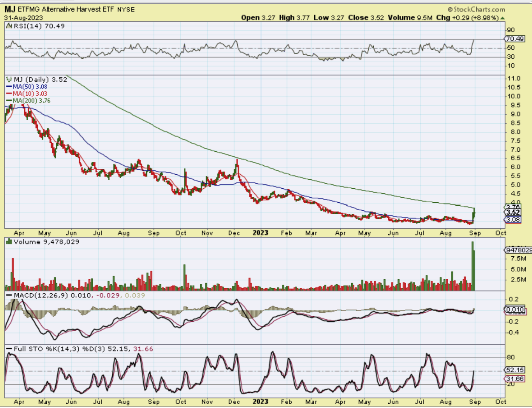532x408 pixels.
Task: Click the 52.15 stochastic %K value tag
Action: click(515, 370)
